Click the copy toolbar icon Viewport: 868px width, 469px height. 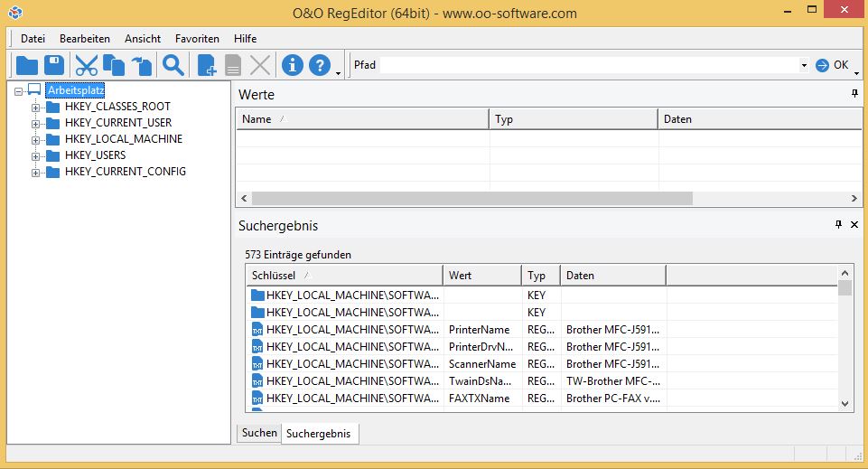click(114, 65)
